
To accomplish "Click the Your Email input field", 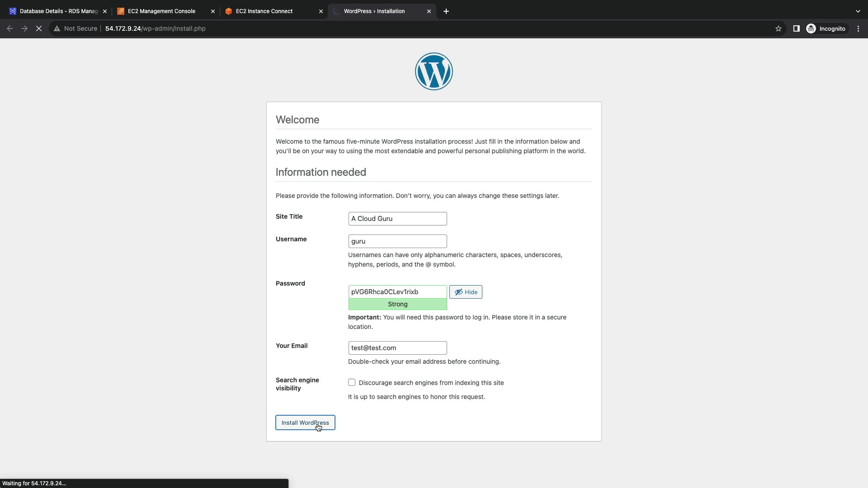I will pos(397,348).
